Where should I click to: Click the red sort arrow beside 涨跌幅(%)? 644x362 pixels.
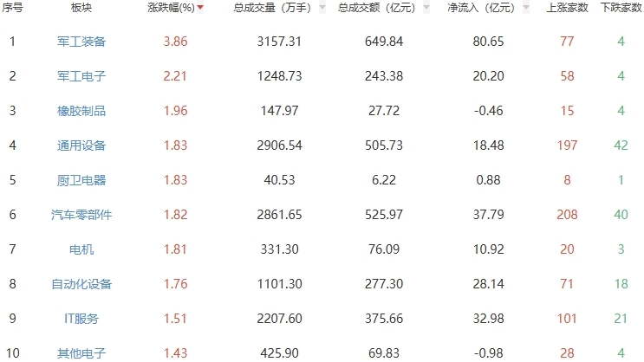[x=201, y=8]
